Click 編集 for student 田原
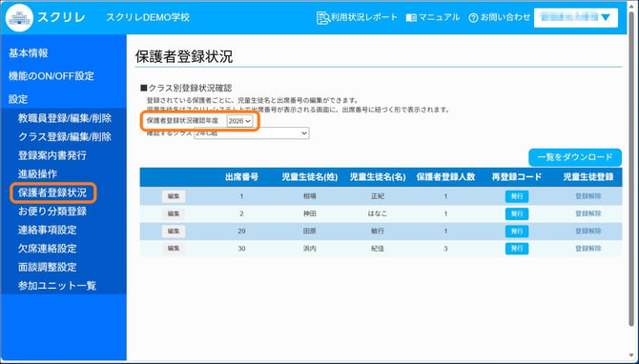 pos(174,232)
